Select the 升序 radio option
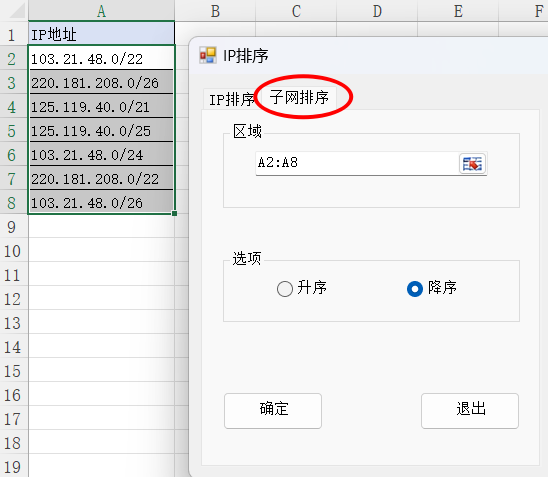Screen dimensions: 548x477 pyautogui.click(x=284, y=289)
